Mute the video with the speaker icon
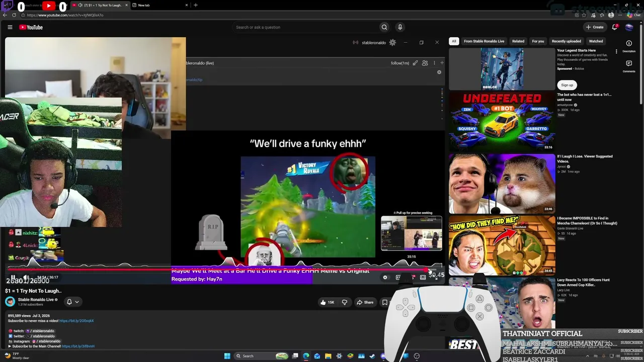Image resolution: width=644 pixels, height=362 pixels. pos(26,278)
